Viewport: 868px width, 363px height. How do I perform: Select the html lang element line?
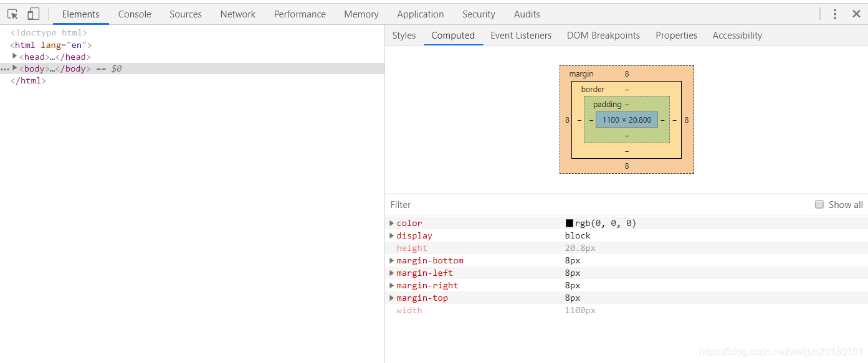(x=51, y=45)
